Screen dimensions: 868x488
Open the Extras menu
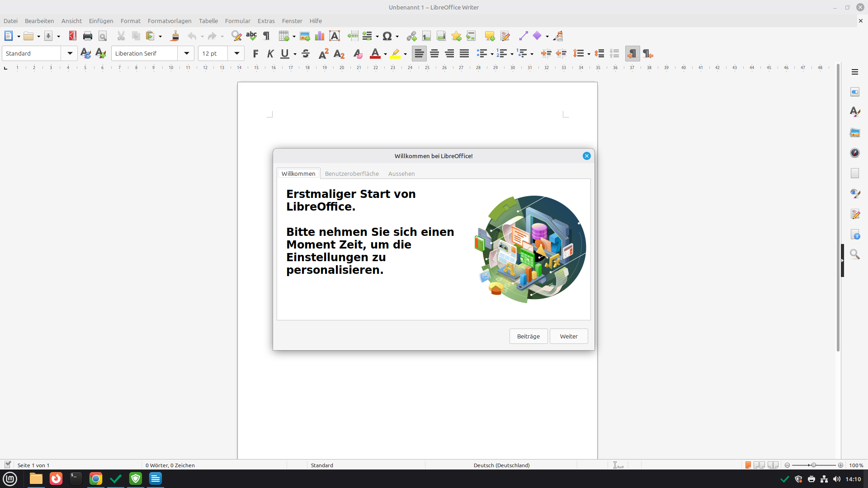[x=266, y=21]
